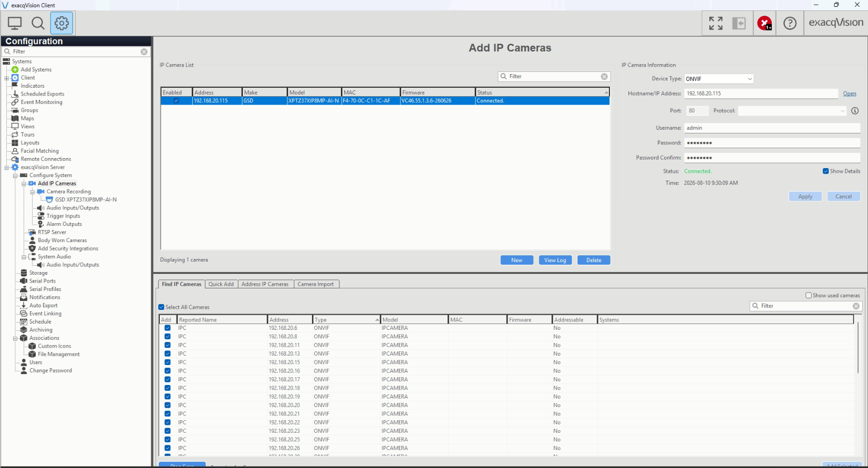Open Notifications tree item
Viewport: 868px width, 468px height.
click(45, 297)
